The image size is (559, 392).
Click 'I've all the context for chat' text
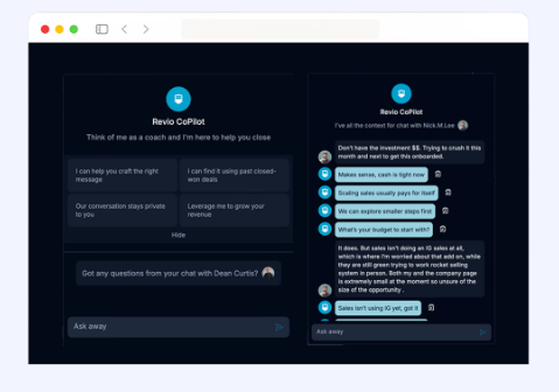pyautogui.click(x=394, y=126)
